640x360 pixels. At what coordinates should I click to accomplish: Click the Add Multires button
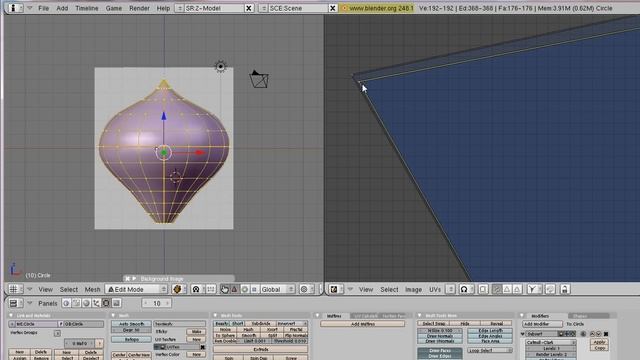[363, 324]
